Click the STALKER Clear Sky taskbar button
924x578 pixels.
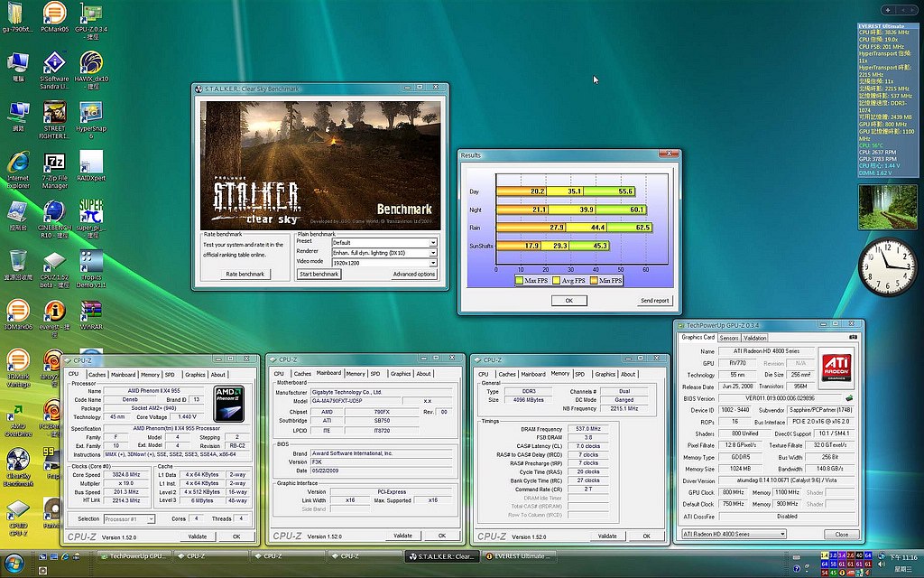440,556
